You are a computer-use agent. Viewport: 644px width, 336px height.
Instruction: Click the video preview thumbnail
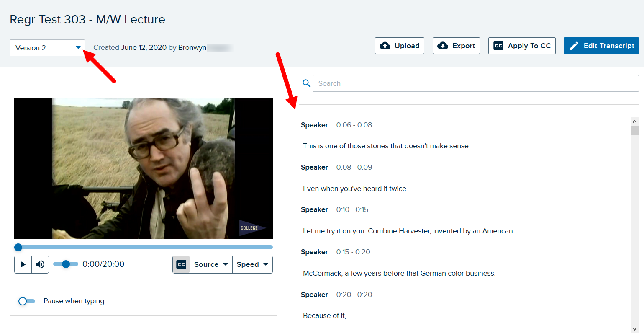(144, 168)
